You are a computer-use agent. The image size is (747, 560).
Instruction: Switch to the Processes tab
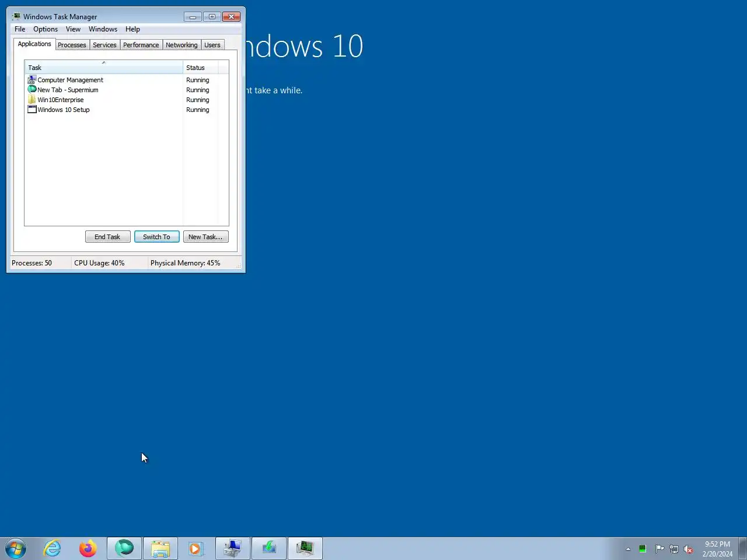coord(72,45)
